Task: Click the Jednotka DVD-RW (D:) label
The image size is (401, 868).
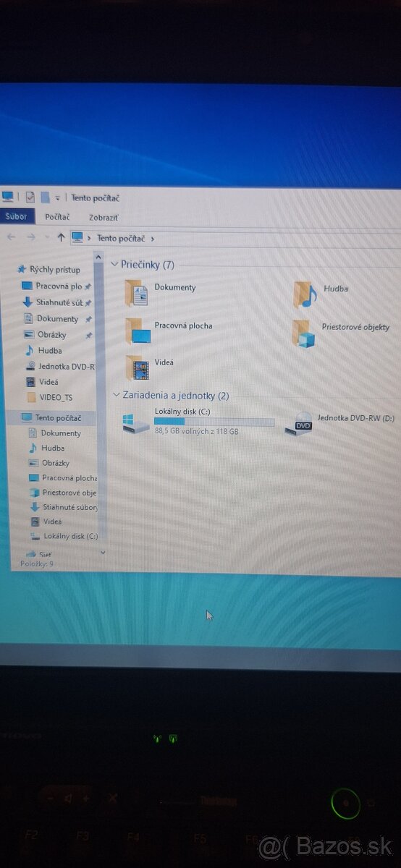Action: point(356,418)
